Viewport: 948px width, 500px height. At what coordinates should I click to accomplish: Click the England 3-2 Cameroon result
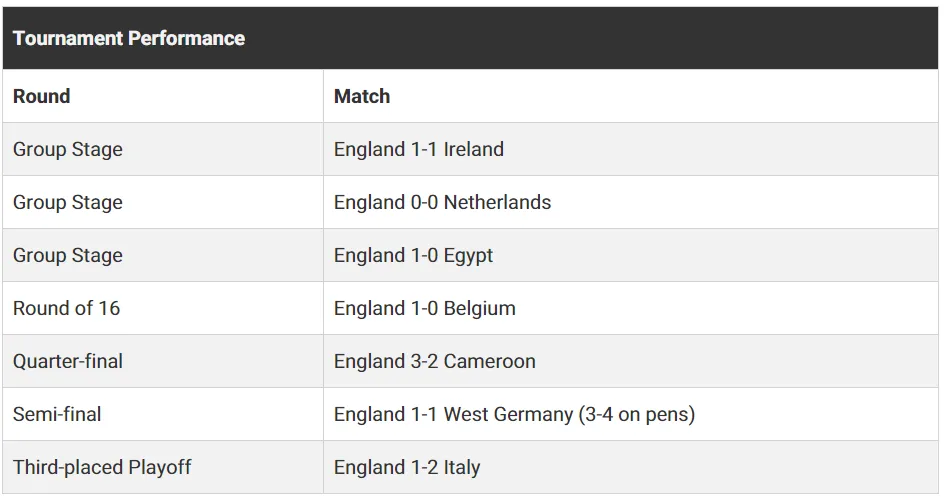[x=434, y=361]
